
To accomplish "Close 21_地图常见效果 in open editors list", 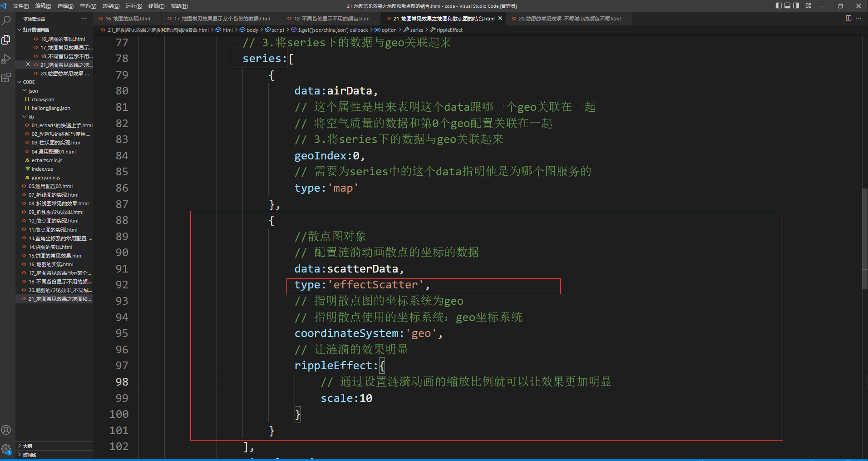I will 28,64.
